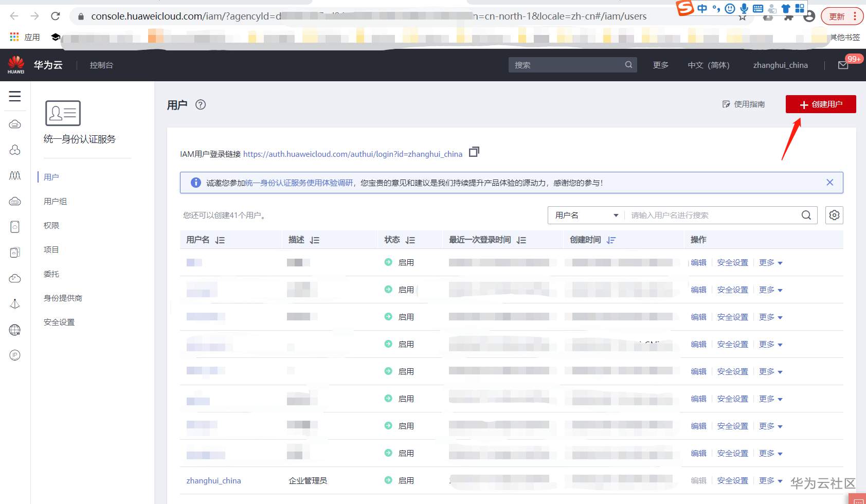Open the zhanghui_china user name link

(x=213, y=480)
